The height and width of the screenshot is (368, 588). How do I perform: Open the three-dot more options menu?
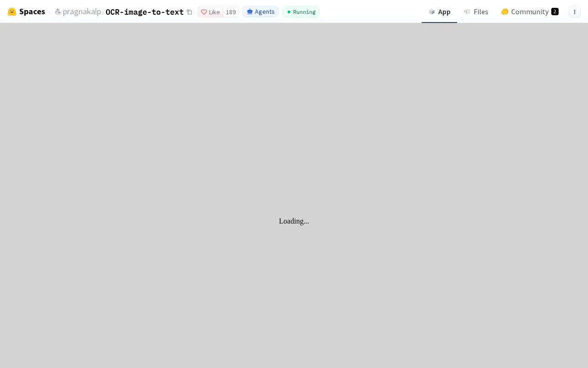coord(575,12)
